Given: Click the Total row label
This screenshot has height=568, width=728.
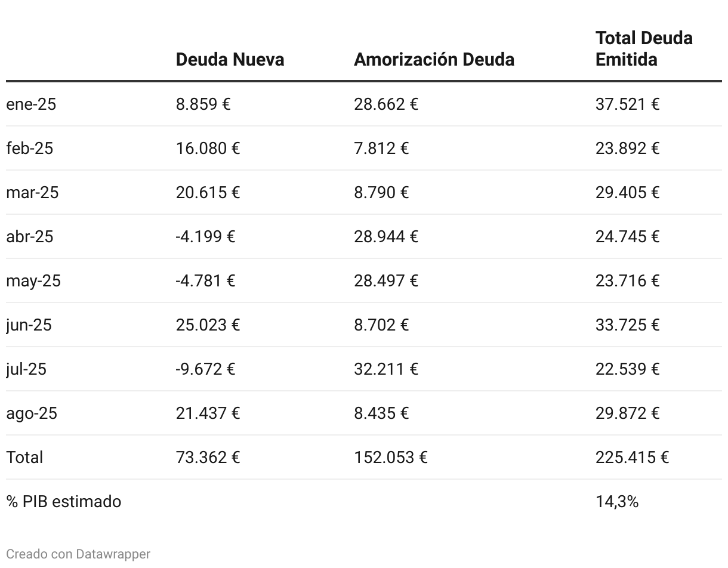Looking at the screenshot, I should point(24,457).
